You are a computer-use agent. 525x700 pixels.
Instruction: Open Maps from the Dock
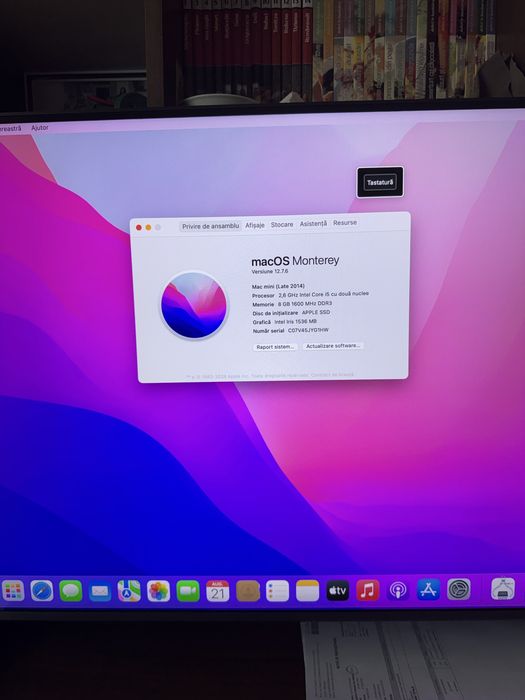click(129, 591)
